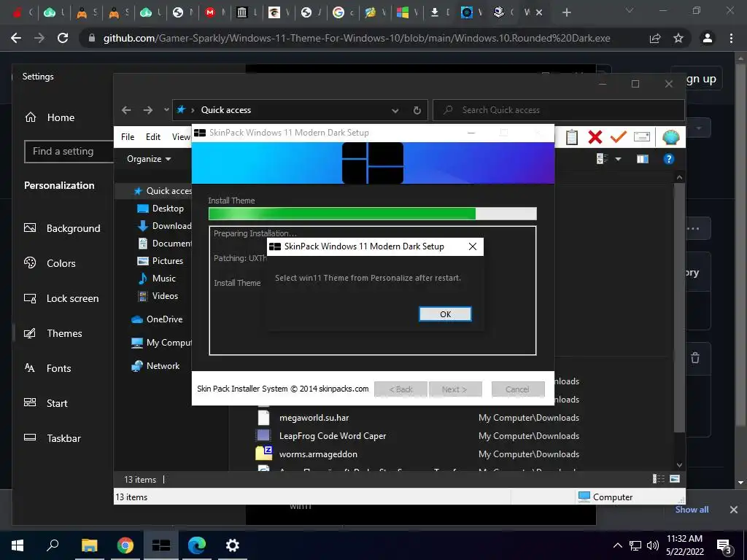
Task: Expand the address bar history dropdown
Action: [395, 111]
